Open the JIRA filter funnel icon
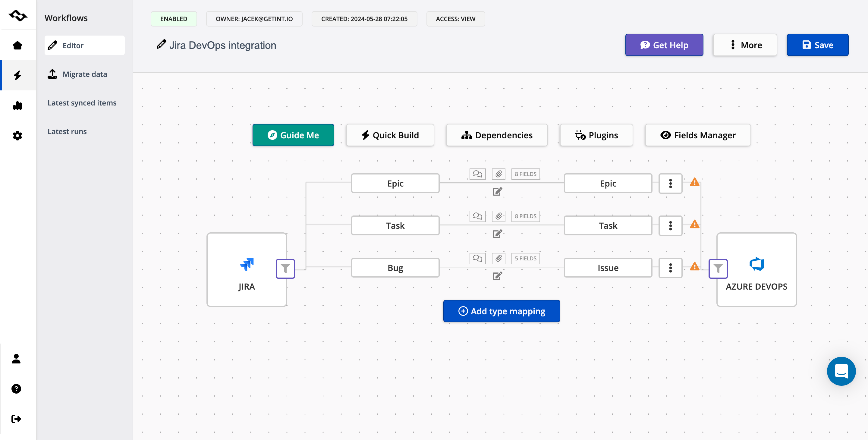The image size is (868, 440). (x=285, y=269)
